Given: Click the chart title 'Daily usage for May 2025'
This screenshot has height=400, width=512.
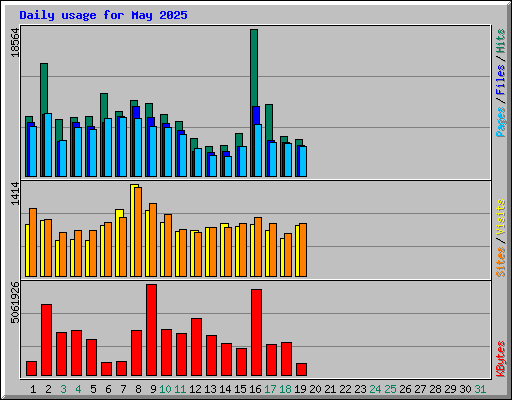Looking at the screenshot, I should 103,15.
